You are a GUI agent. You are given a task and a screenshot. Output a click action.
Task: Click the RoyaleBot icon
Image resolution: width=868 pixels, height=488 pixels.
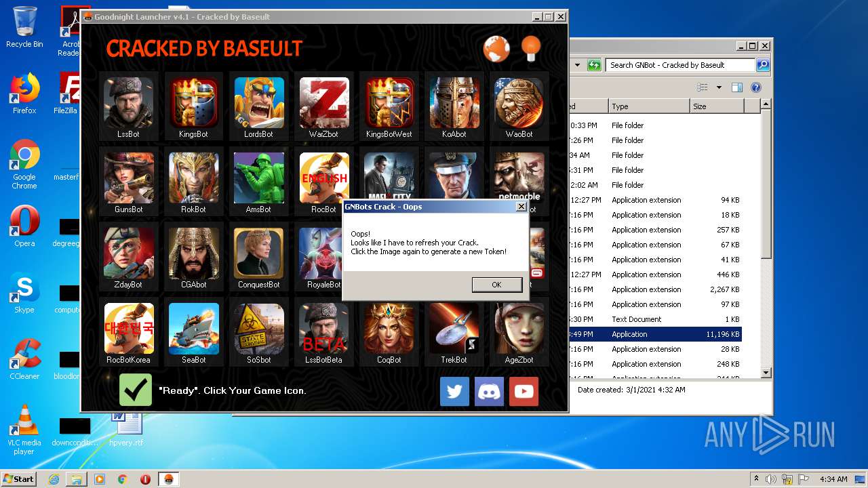point(321,253)
